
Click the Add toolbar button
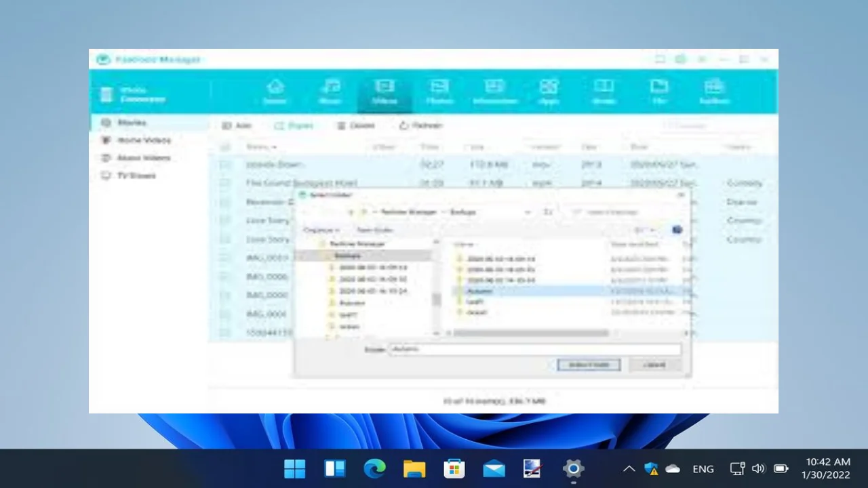pyautogui.click(x=237, y=125)
